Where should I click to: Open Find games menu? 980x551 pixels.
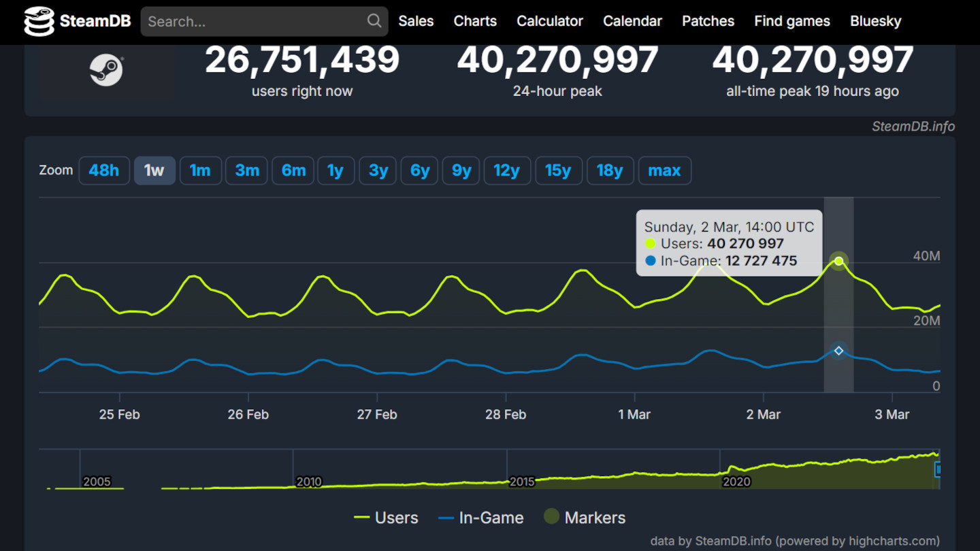[x=792, y=21]
